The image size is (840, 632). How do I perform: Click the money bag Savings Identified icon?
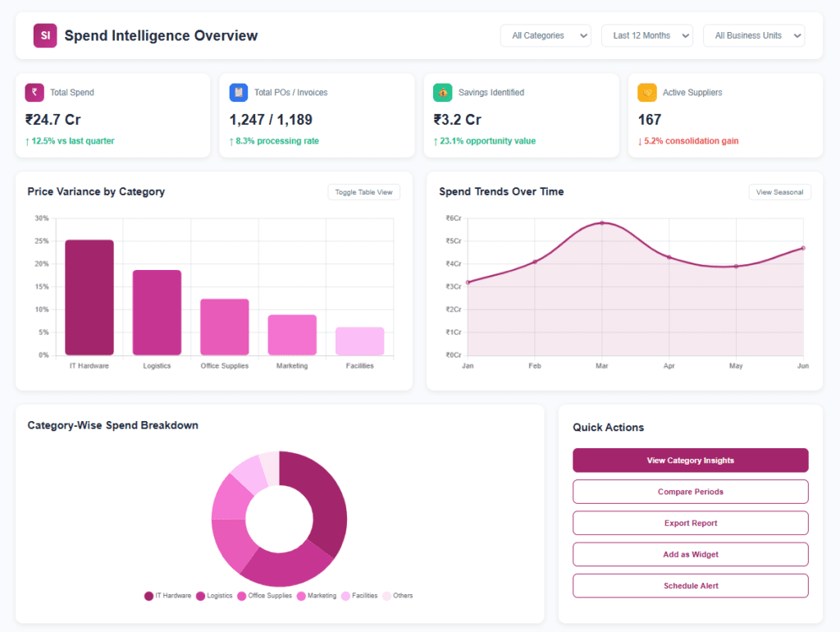pyautogui.click(x=442, y=92)
